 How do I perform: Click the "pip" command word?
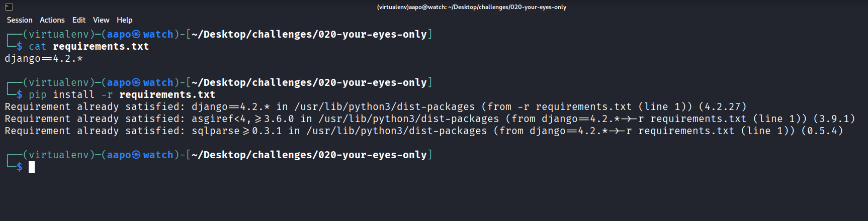pos(37,95)
